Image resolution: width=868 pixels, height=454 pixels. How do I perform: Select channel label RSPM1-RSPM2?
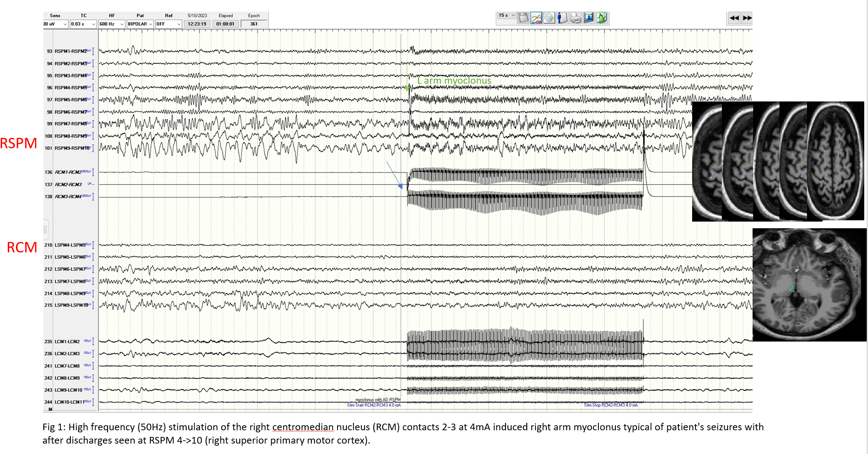click(x=70, y=51)
